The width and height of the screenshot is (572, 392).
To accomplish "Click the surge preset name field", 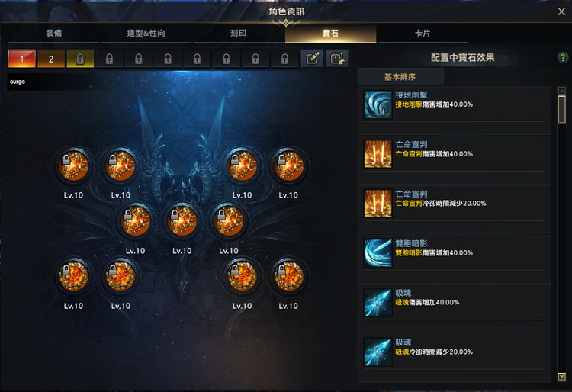I will (50, 82).
